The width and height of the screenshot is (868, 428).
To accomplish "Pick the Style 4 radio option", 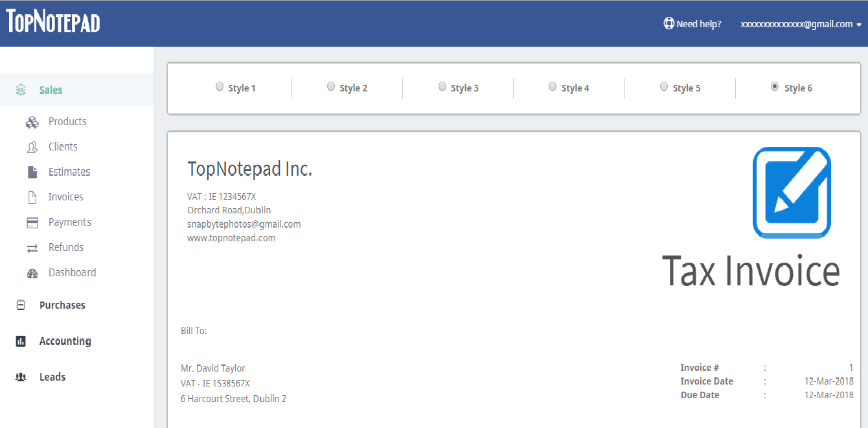I will 553,87.
